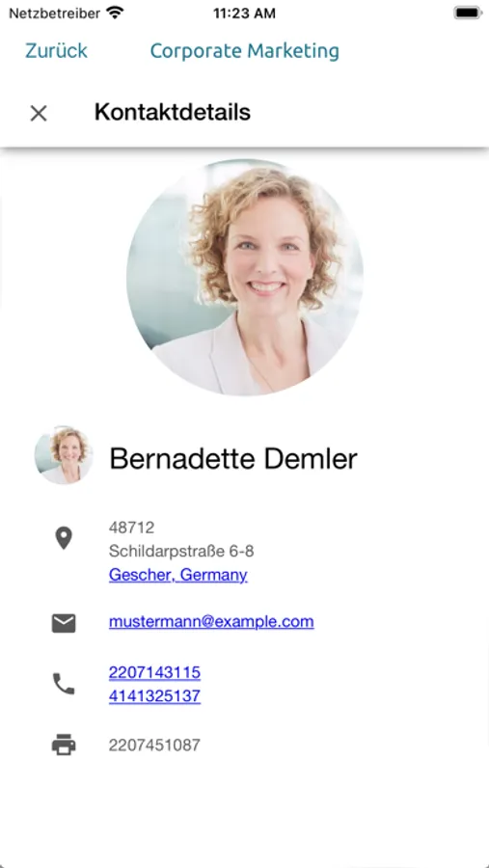This screenshot has width=489, height=868.
Task: Open the Gescher, Germany address link
Action: [x=177, y=575]
